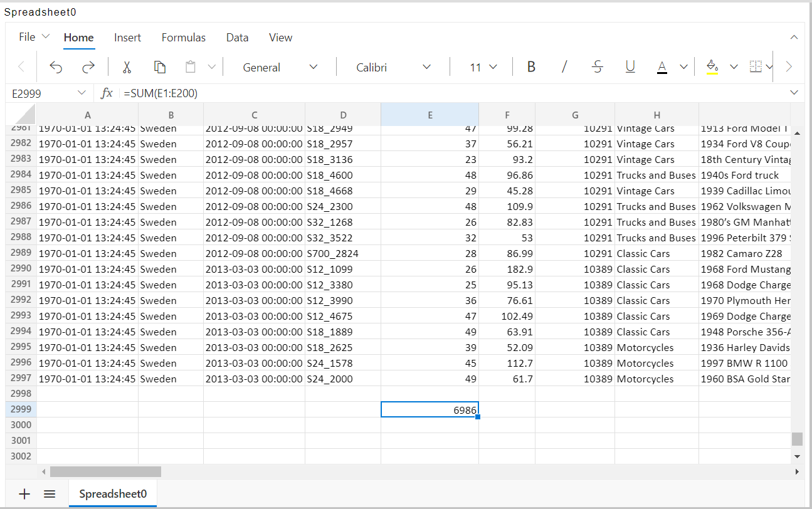Select column E header
The width and height of the screenshot is (812, 509).
pos(430,115)
